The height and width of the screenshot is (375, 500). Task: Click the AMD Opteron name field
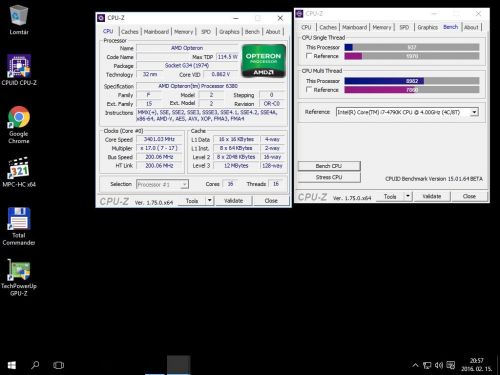(x=187, y=48)
